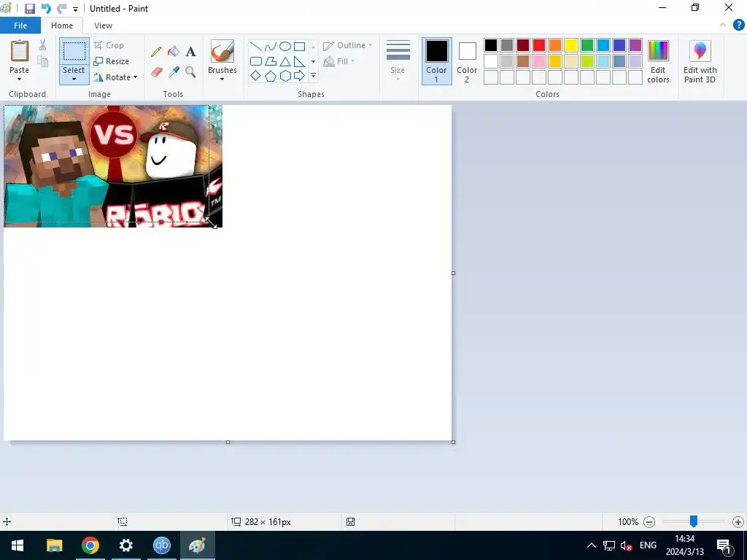Select Color 1 foreground button
The height and width of the screenshot is (560, 747).
pyautogui.click(x=436, y=61)
